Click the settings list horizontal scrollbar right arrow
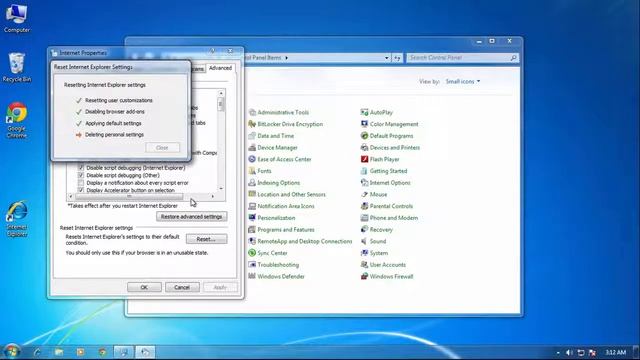 point(213,197)
